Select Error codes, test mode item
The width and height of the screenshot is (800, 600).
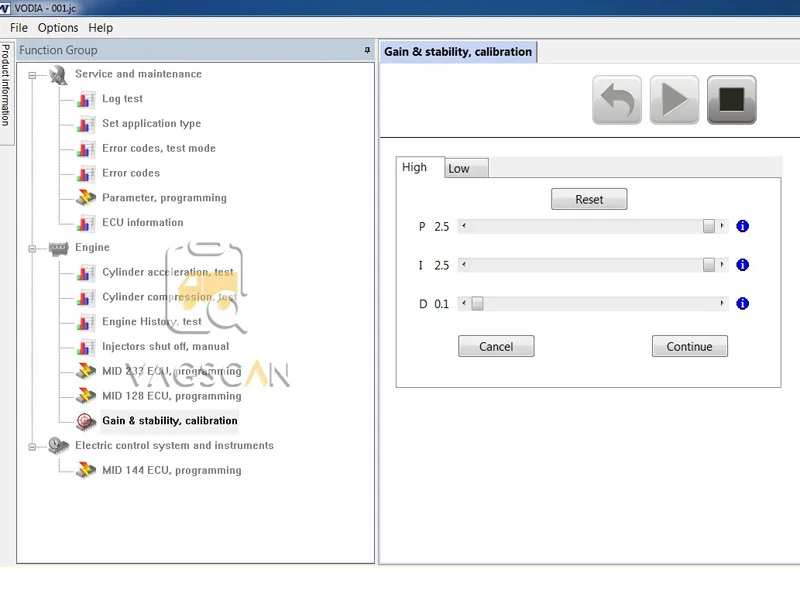(159, 148)
